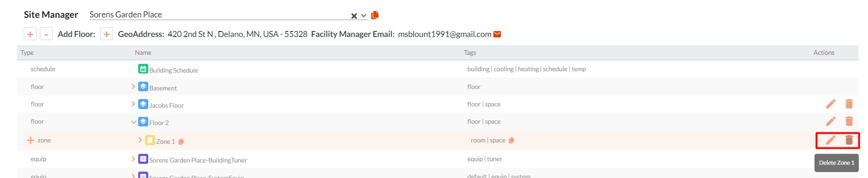
Task: Click the edit pencil for Zone 1
Action: pyautogui.click(x=830, y=140)
